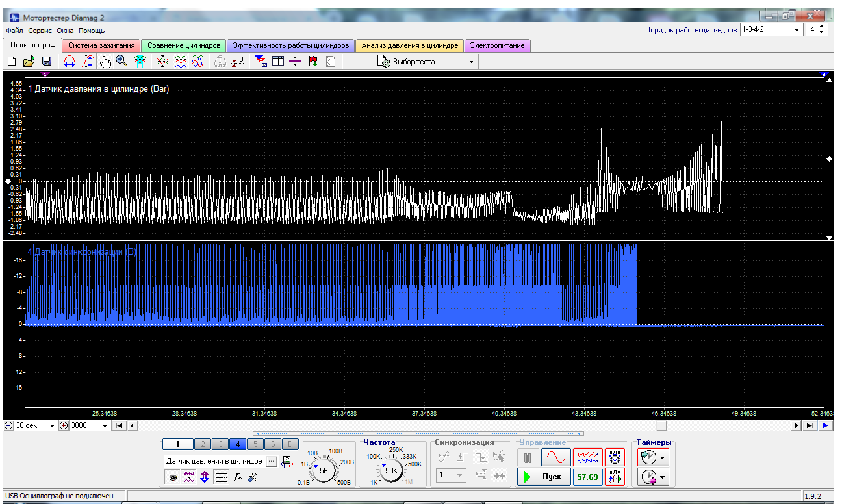This screenshot has height=504, width=842.
Task: Toggle the grid table toolbar icon
Action: [278, 61]
